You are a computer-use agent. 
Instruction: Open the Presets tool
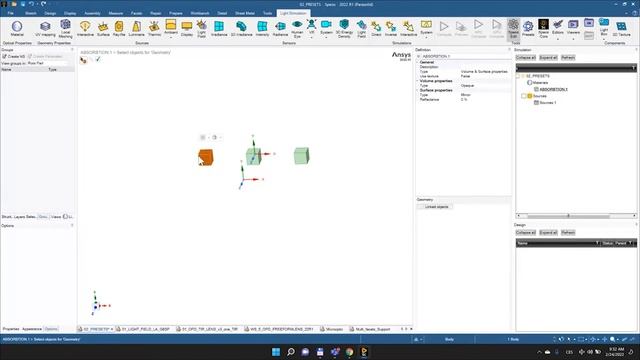point(528,29)
